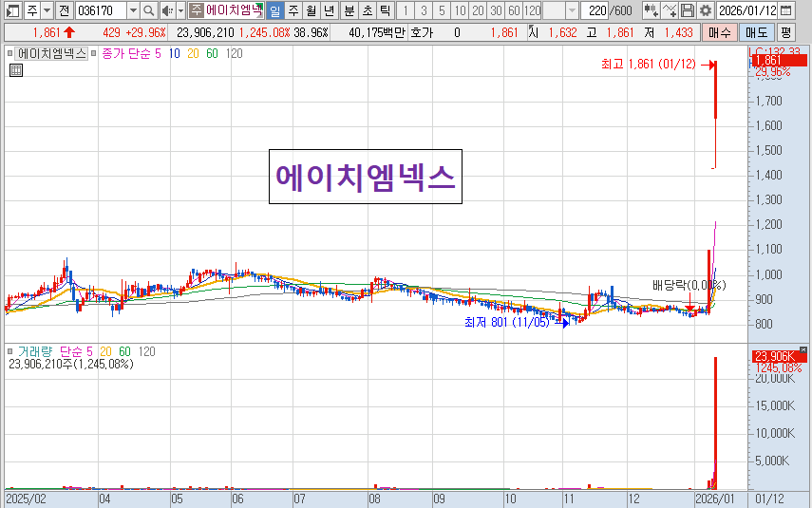Toggle the 10-day moving average legend
The height and width of the screenshot is (508, 812).
[x=175, y=53]
